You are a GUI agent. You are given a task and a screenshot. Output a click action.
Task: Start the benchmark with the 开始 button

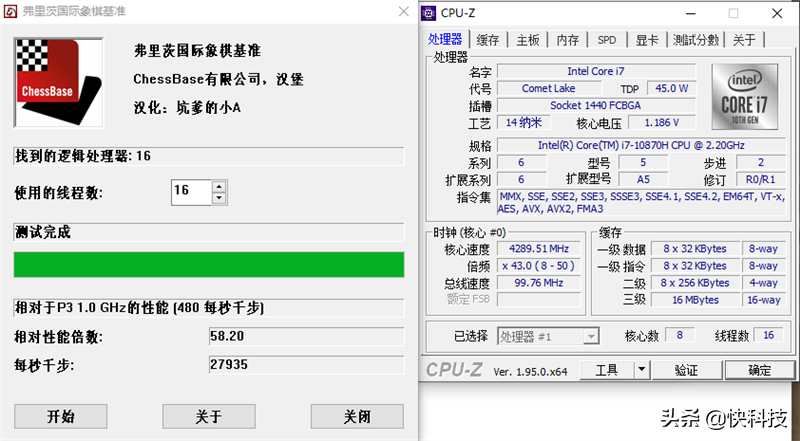(60, 416)
